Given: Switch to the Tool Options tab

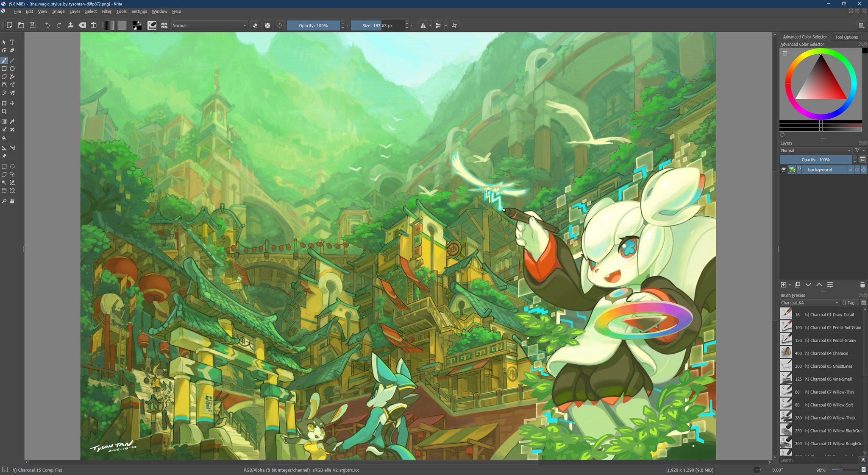Looking at the screenshot, I should pyautogui.click(x=846, y=37).
